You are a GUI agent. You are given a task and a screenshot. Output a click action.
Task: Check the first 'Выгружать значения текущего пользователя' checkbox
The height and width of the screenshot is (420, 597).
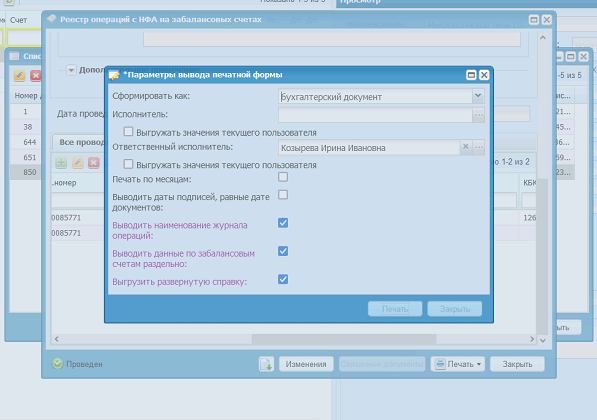tap(128, 132)
